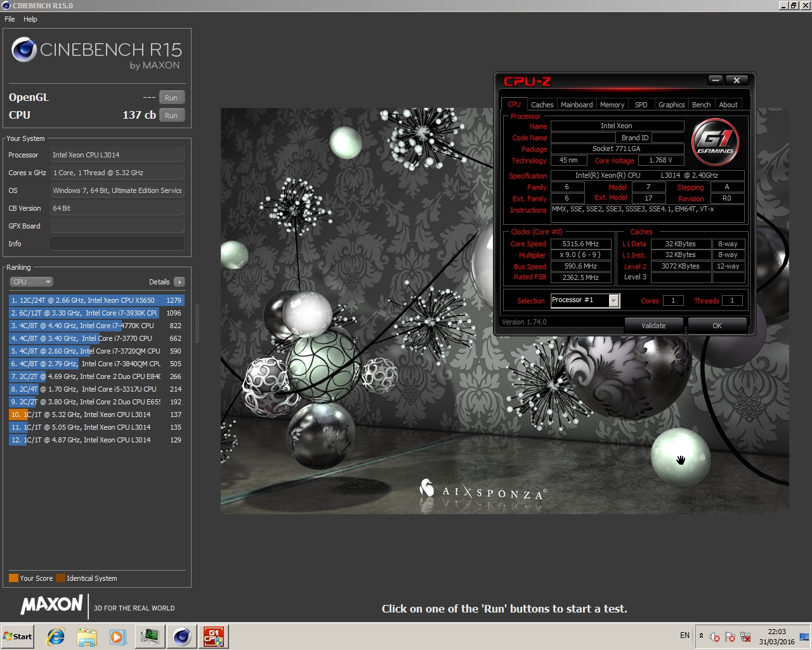Open the File menu
Image resolution: width=812 pixels, height=650 pixels.
click(10, 19)
